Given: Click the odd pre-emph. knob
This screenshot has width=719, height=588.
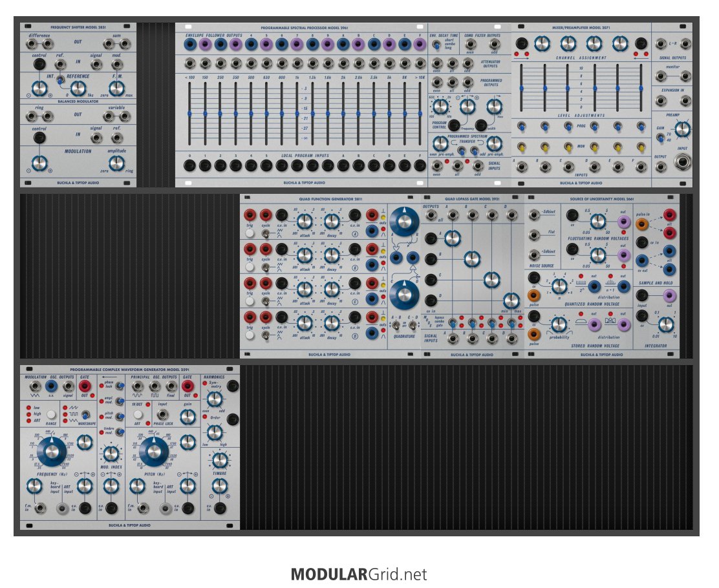Looking at the screenshot, I should (494, 143).
